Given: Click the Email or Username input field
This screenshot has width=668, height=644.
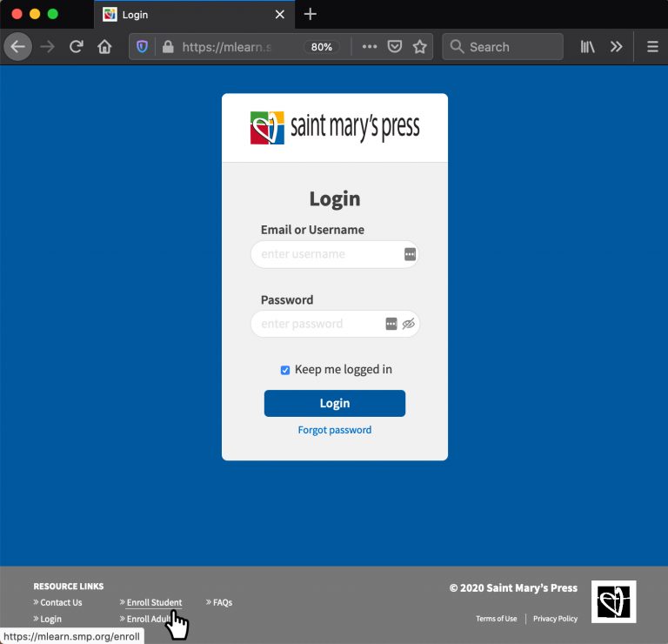Looking at the screenshot, I should click(329, 254).
